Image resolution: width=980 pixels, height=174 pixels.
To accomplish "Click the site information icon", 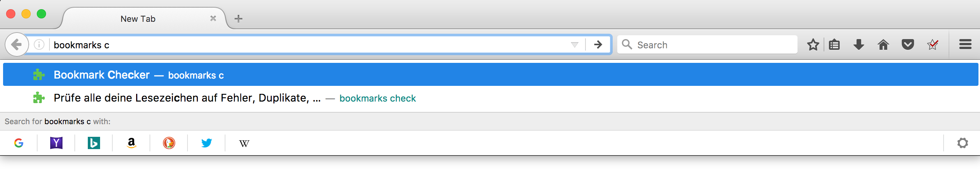I will 39,45.
